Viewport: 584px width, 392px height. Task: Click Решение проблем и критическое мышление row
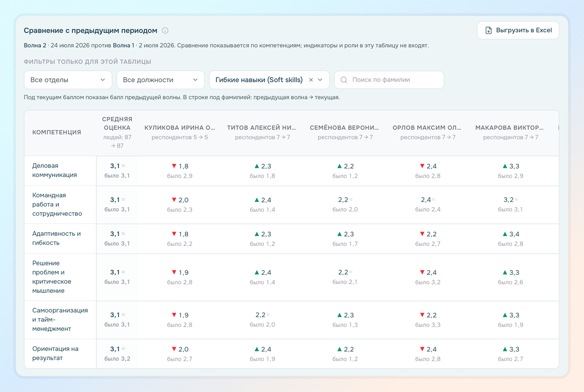52,277
